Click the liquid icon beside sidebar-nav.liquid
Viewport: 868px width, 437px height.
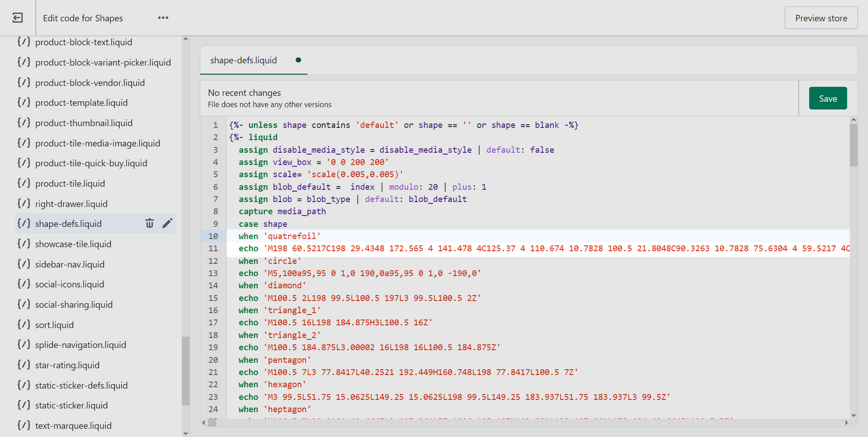pyautogui.click(x=24, y=264)
